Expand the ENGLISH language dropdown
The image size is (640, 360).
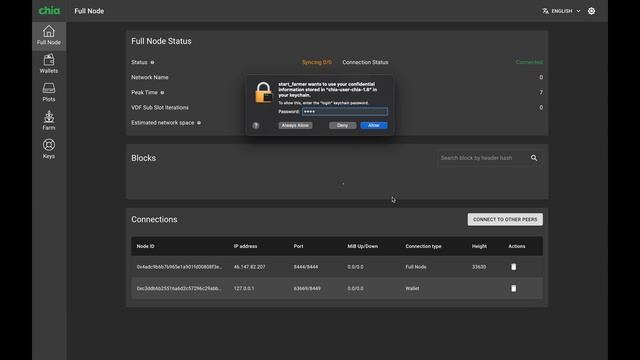coord(562,11)
